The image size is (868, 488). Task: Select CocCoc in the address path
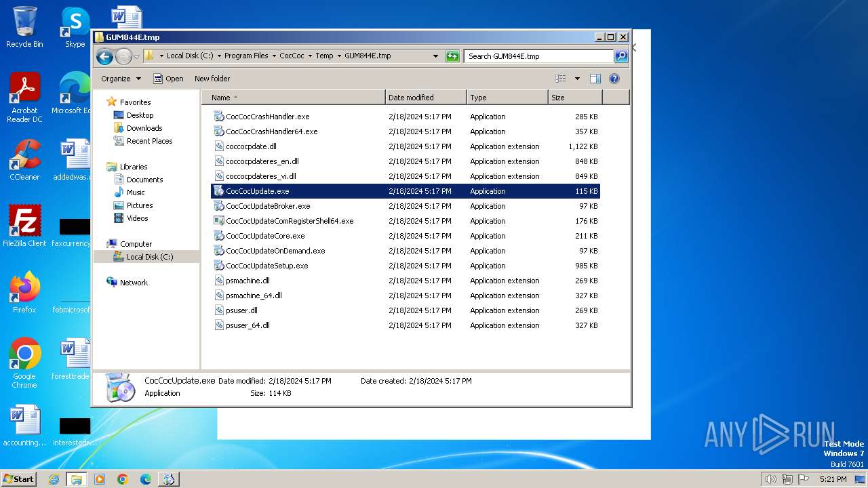point(292,56)
